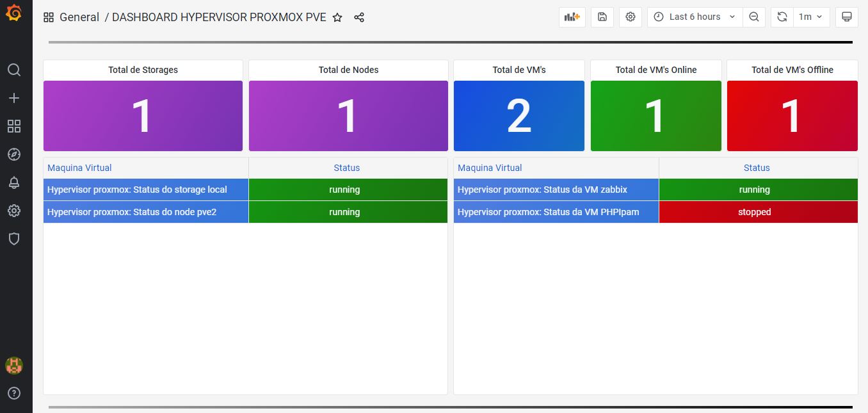Sort VM table by Status column header
868x413 pixels.
pos(757,168)
